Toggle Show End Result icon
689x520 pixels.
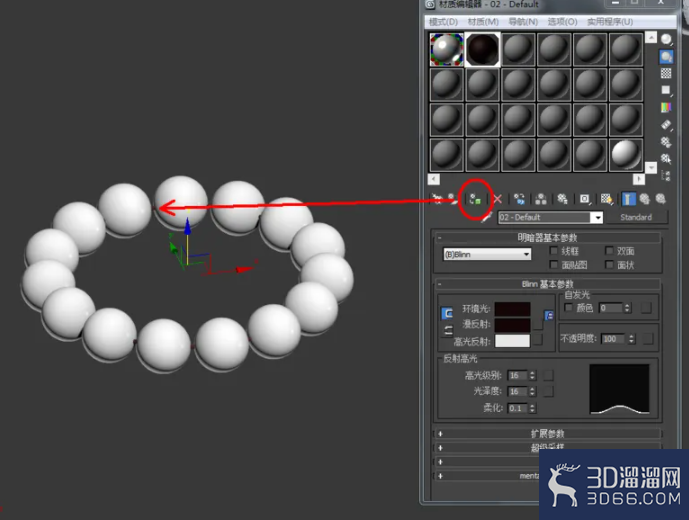[628, 199]
